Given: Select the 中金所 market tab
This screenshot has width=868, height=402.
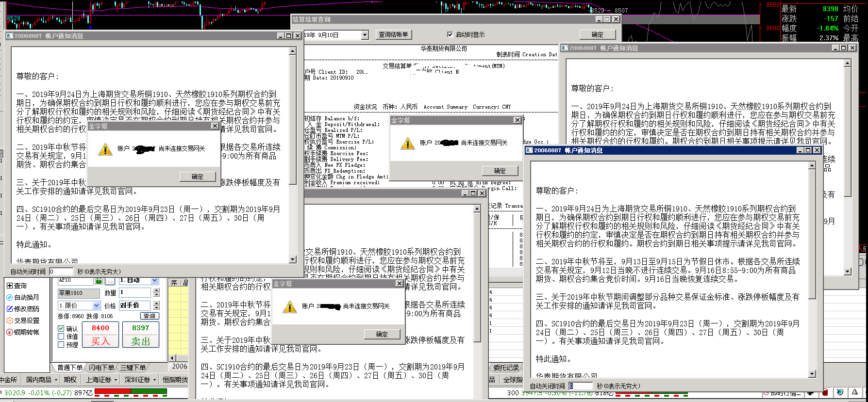Looking at the screenshot, I should coord(9,380).
